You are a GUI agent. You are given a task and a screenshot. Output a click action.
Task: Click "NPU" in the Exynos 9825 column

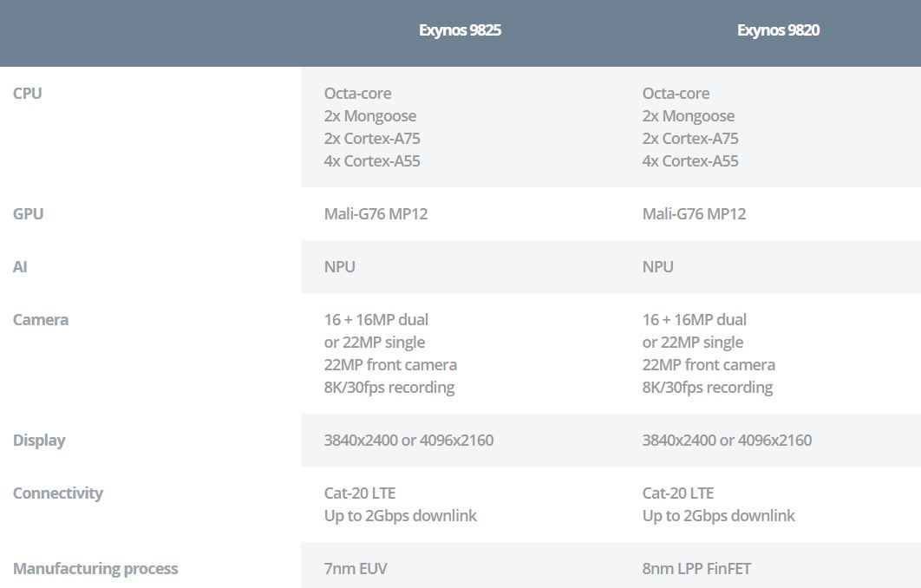pyautogui.click(x=339, y=267)
